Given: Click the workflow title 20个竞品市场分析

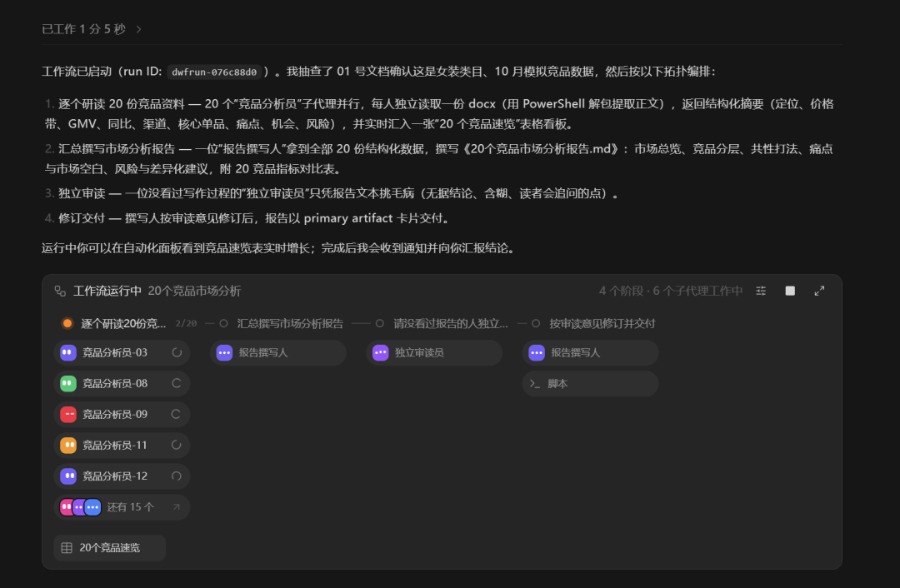Looking at the screenshot, I should [x=194, y=292].
